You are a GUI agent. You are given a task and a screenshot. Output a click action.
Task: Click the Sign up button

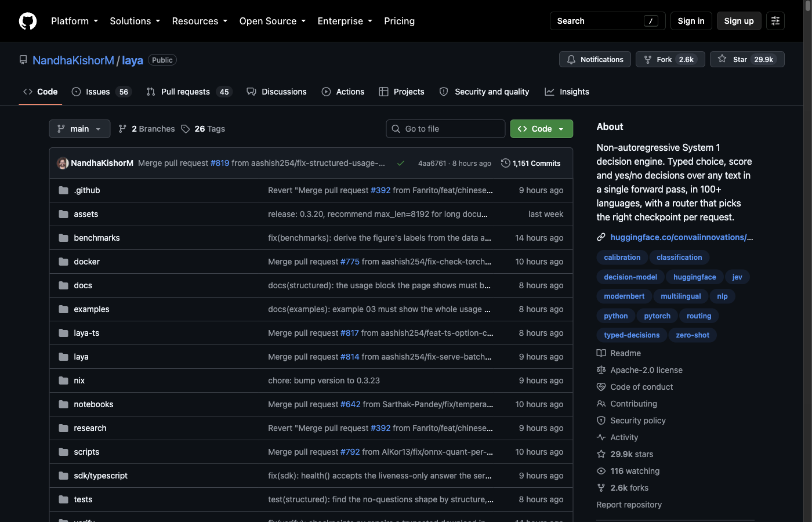pyautogui.click(x=739, y=21)
